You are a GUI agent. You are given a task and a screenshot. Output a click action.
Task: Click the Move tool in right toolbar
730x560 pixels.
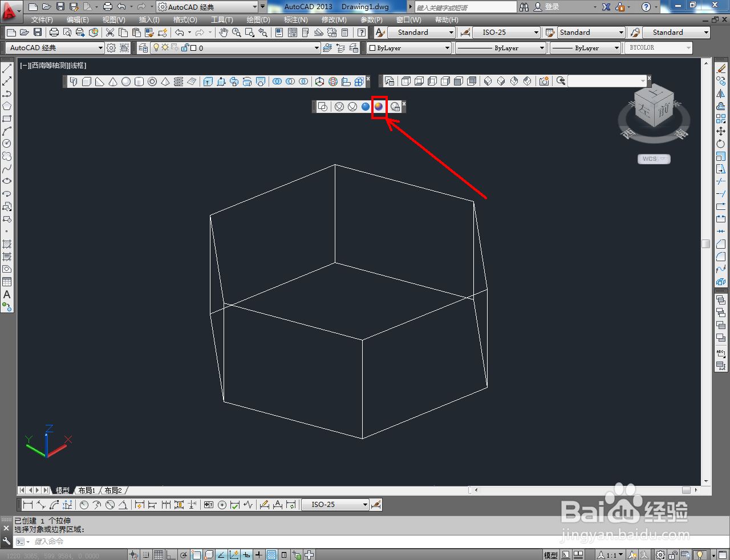tap(721, 131)
